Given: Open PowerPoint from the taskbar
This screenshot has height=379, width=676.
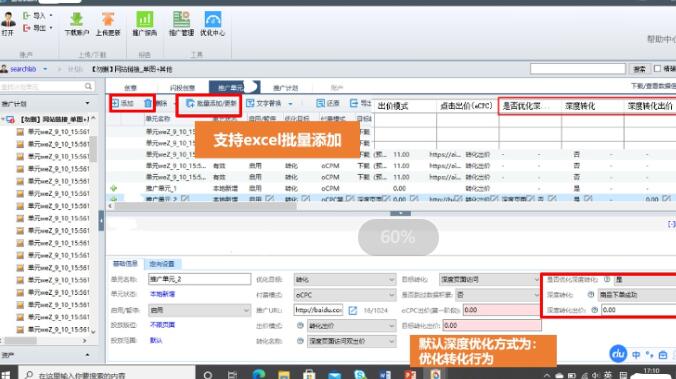Looking at the screenshot, I should click(x=410, y=374).
